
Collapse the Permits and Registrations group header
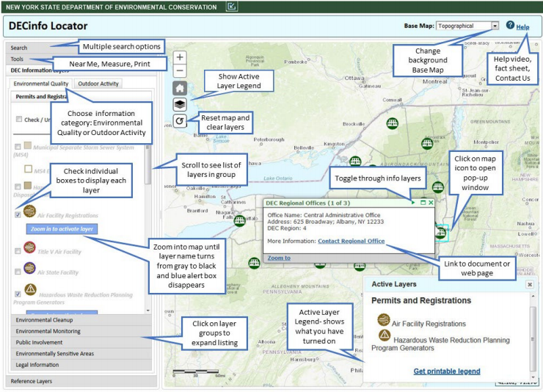[x=81, y=97]
